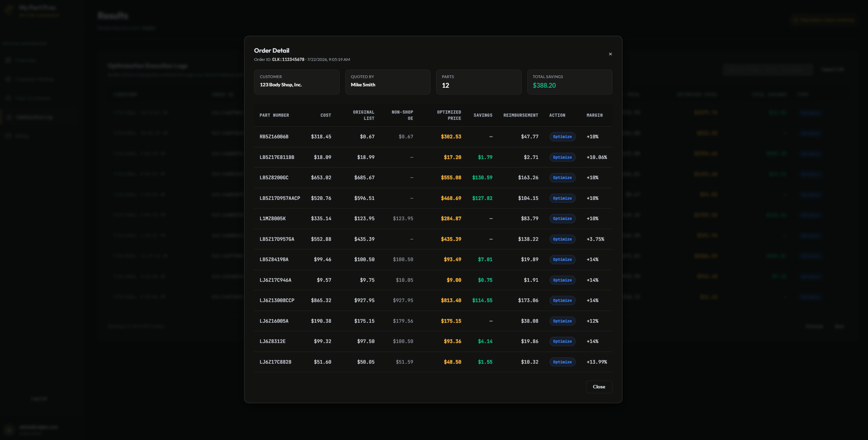This screenshot has width=868, height=440.
Task: Click Optimize badge for part LB5Z17E811BB
Action: point(562,157)
